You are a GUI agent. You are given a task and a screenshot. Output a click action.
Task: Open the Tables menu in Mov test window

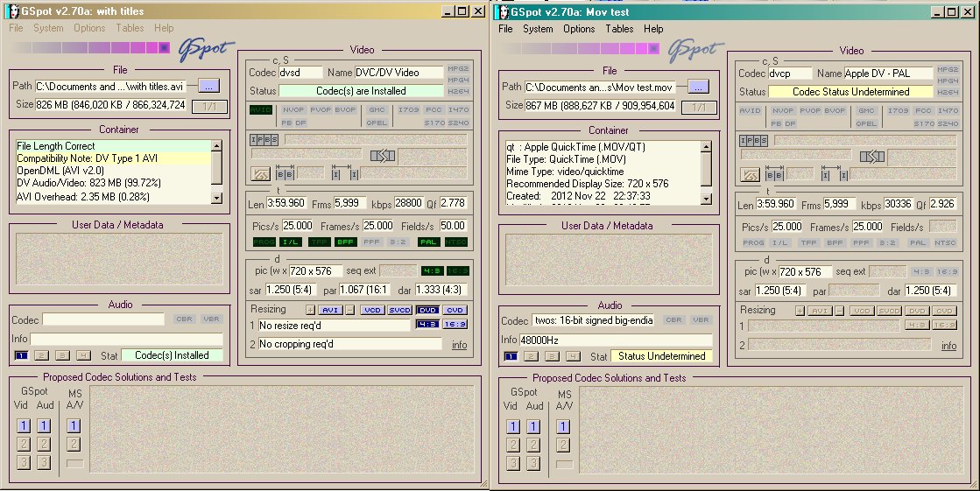click(x=619, y=29)
